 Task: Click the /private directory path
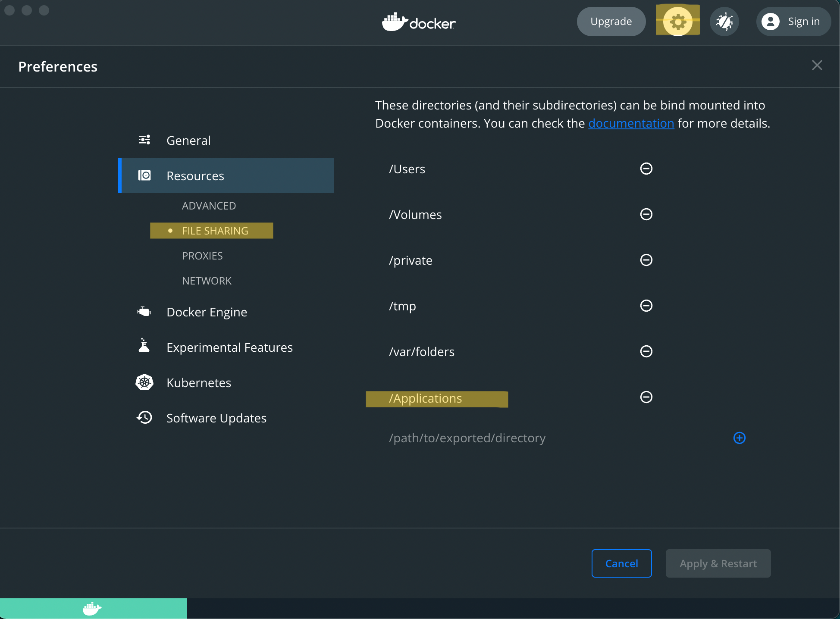click(411, 260)
